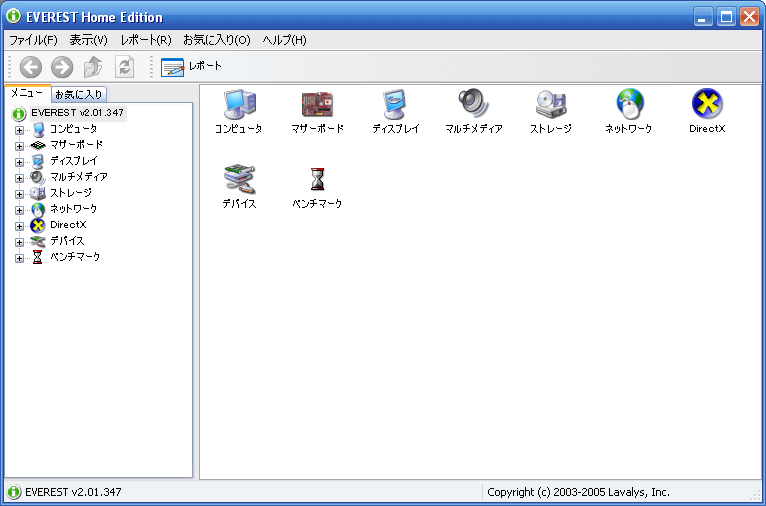Click the DirectX label in tree
Image resolution: width=766 pixels, height=506 pixels.
pos(68,225)
